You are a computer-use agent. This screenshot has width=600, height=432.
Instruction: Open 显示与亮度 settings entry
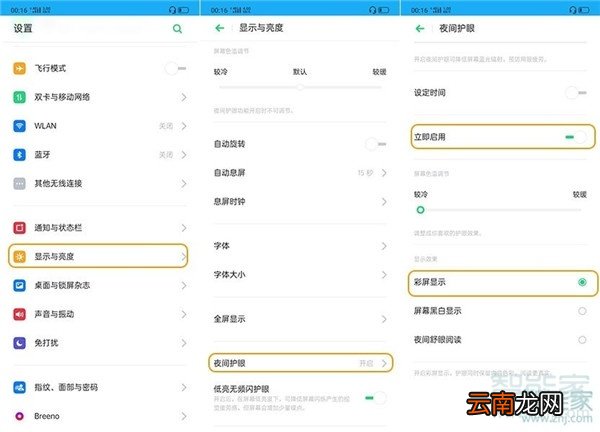[x=98, y=256]
